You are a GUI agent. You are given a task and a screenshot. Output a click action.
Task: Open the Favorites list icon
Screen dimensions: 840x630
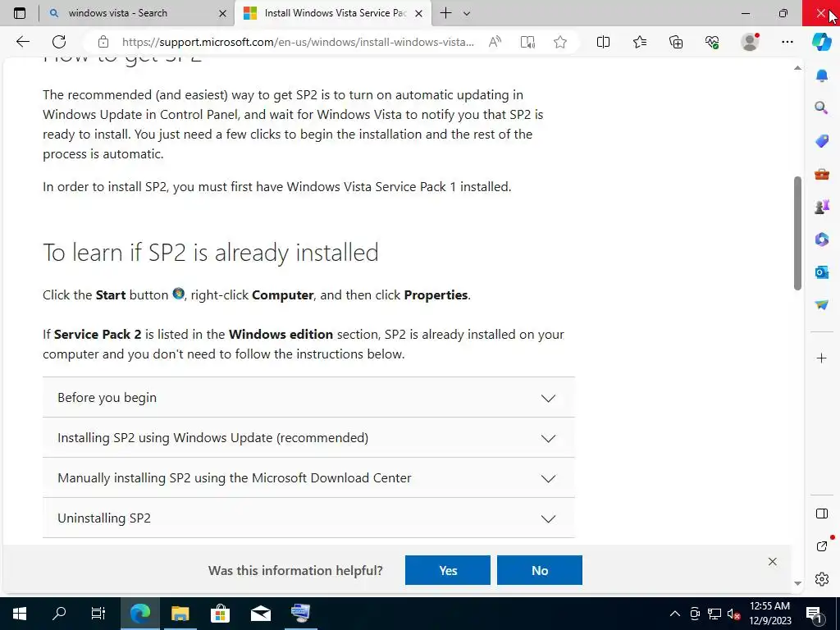point(640,42)
